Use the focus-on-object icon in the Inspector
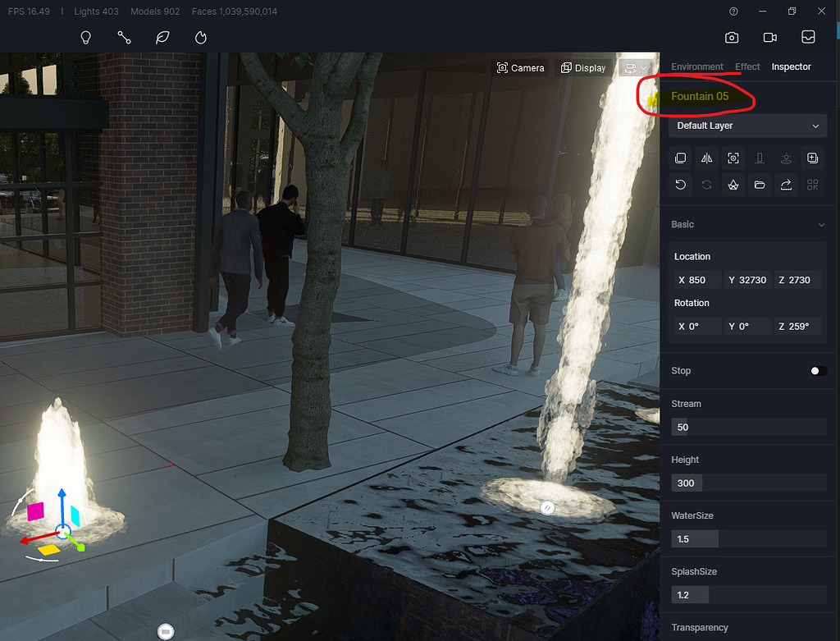This screenshot has height=641, width=840. [x=733, y=158]
